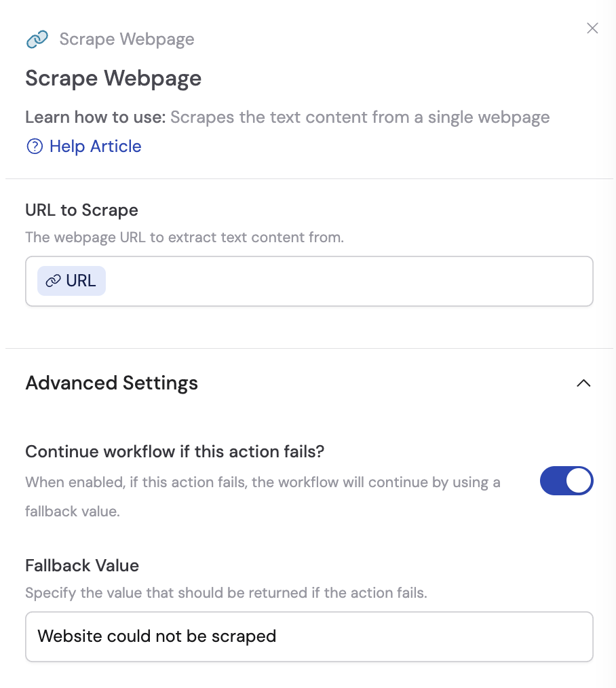This screenshot has height=688, width=616.
Task: Click the Learn how to use text
Action: click(95, 117)
